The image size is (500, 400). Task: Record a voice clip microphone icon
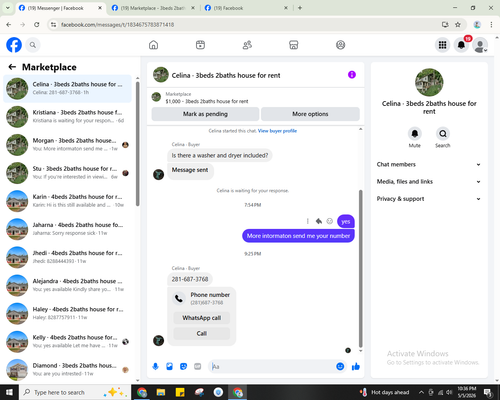[155, 367]
